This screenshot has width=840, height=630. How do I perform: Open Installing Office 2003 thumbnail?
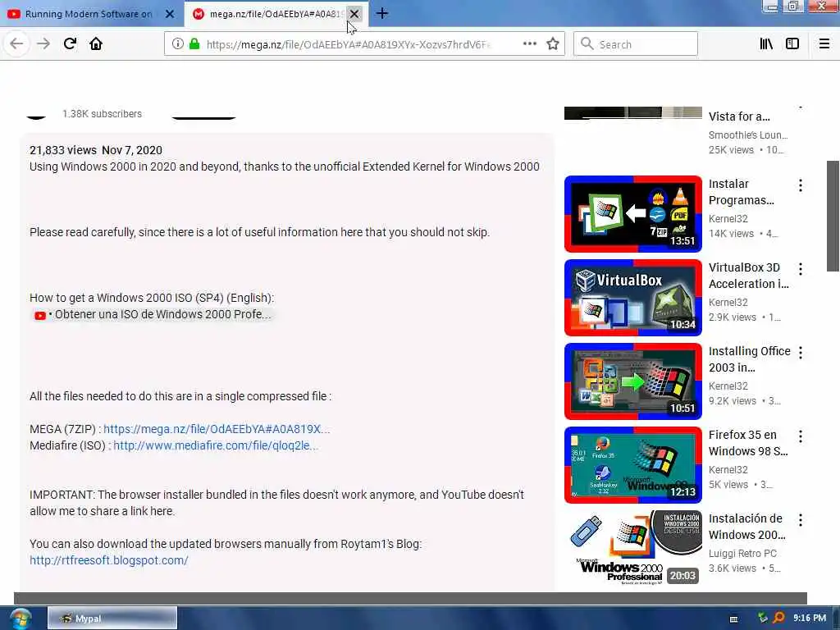[632, 381]
